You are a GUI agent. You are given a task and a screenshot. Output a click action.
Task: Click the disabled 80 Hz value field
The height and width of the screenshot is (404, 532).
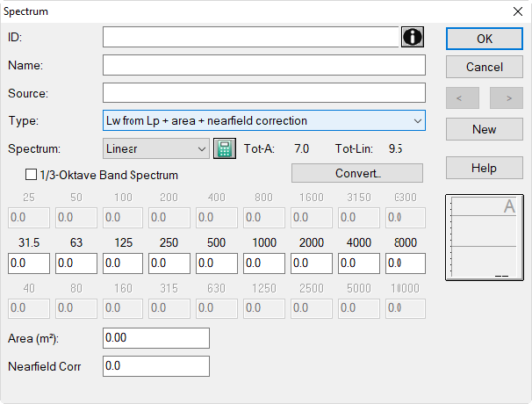click(x=76, y=308)
